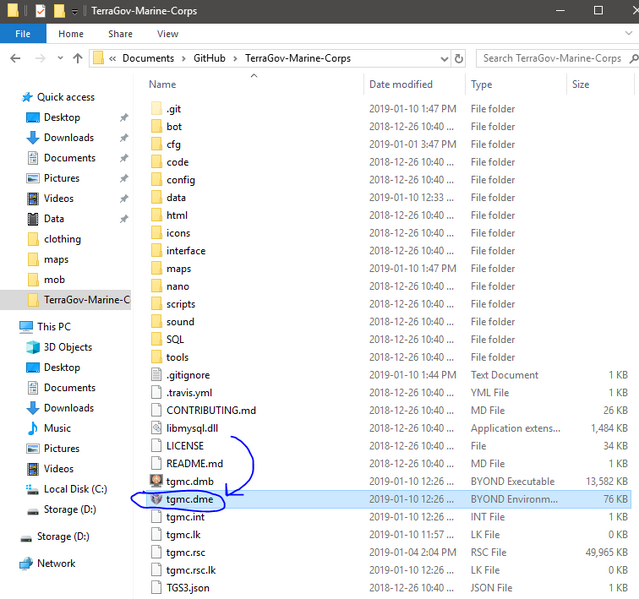Expand the address bar history dropdown
Image resolution: width=639 pixels, height=599 pixels.
(444, 59)
